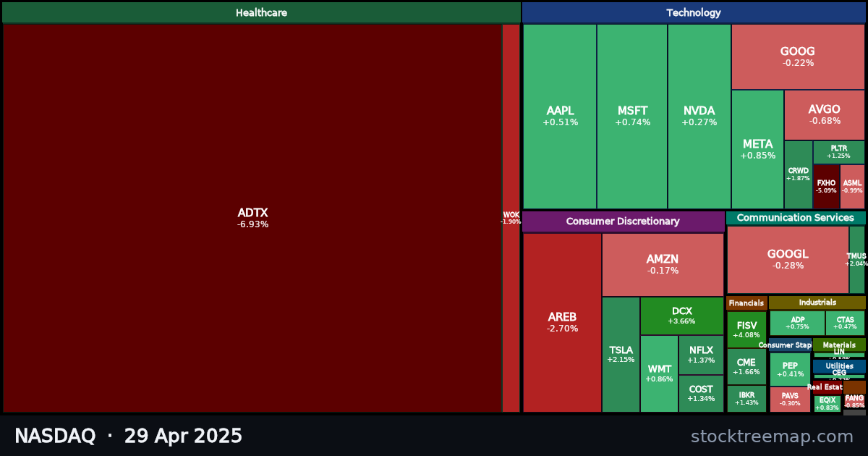This screenshot has width=868, height=456.
Task: Click the stocktreemap.com site link
Action: pyautogui.click(x=772, y=436)
